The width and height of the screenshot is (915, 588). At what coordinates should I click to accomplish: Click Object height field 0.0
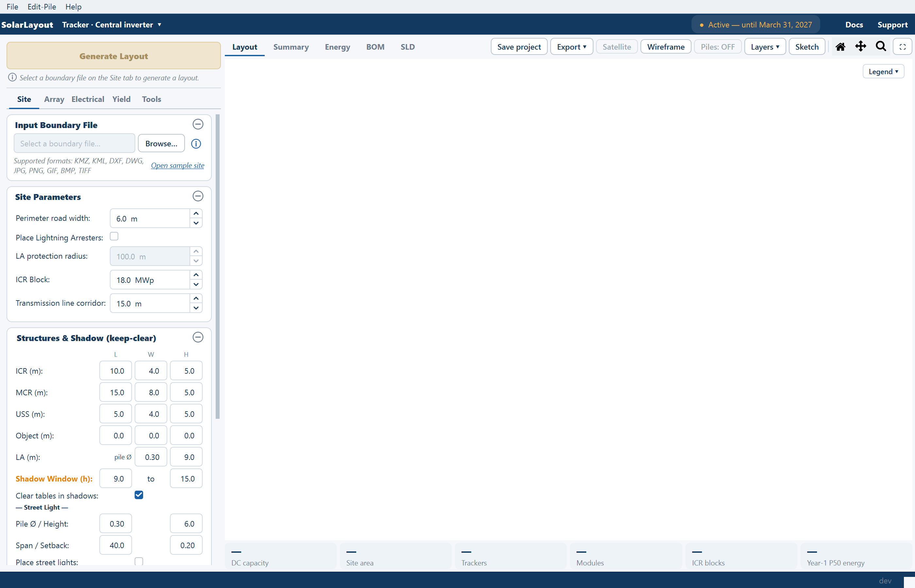[186, 435]
